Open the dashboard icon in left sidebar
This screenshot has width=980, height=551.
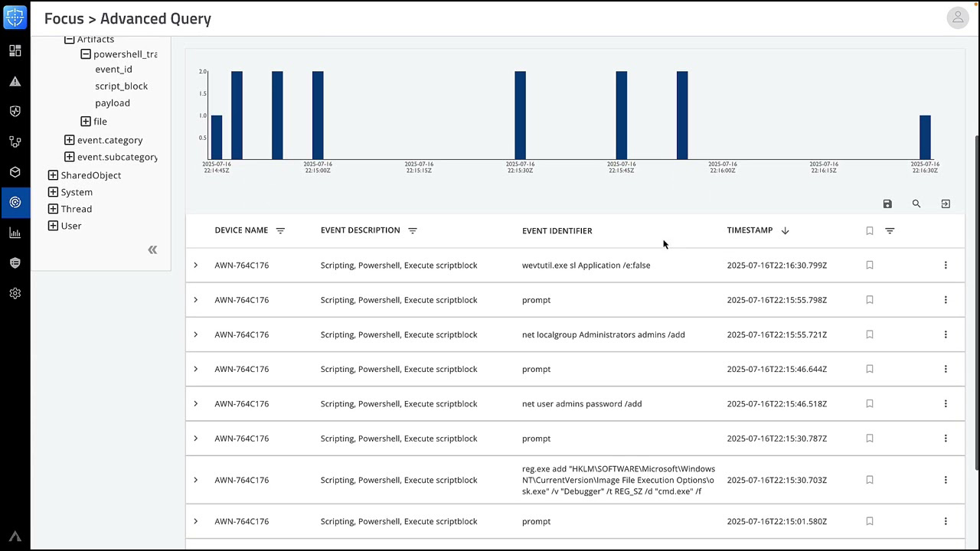pos(15,51)
